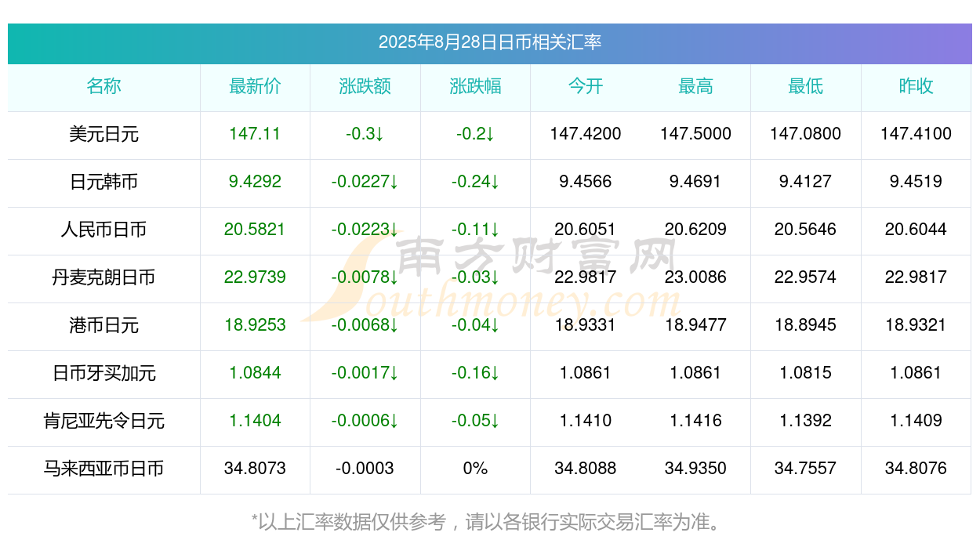Click the low price 22.9574

coord(806,277)
